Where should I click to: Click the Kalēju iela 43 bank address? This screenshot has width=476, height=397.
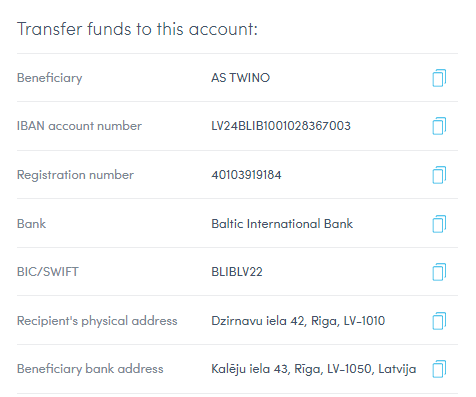[314, 369]
